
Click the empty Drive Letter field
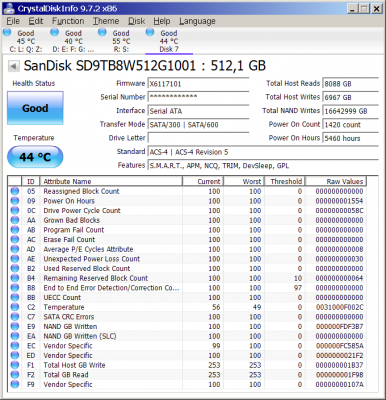(198, 138)
